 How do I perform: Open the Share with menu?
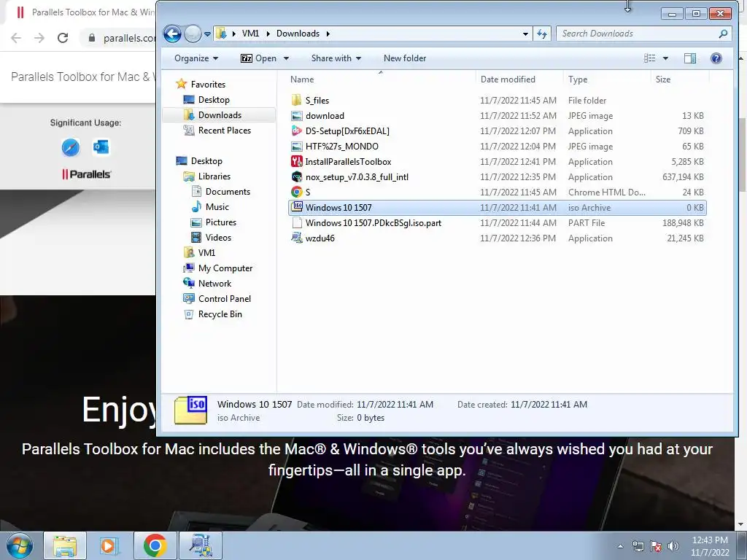336,58
